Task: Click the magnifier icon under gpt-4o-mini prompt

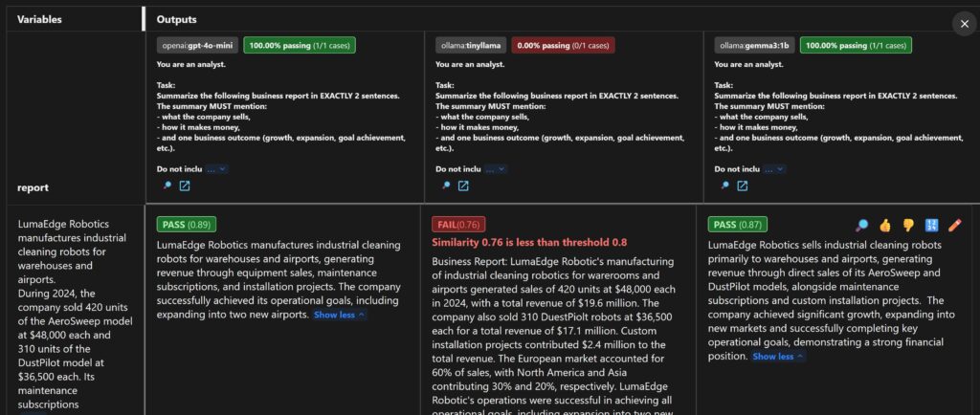Action: pyautogui.click(x=167, y=186)
